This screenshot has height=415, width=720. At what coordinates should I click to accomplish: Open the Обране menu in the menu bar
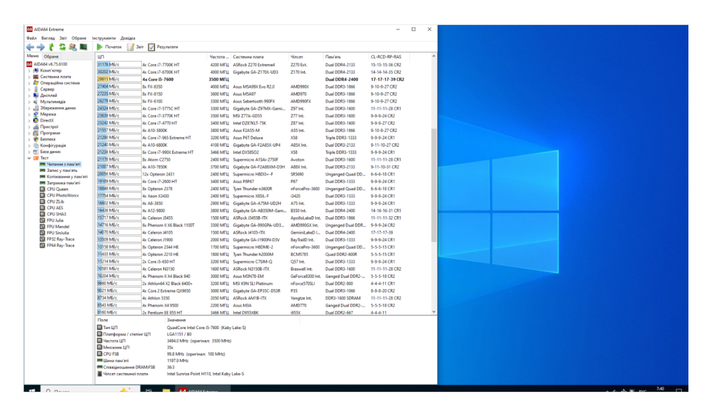(x=79, y=38)
